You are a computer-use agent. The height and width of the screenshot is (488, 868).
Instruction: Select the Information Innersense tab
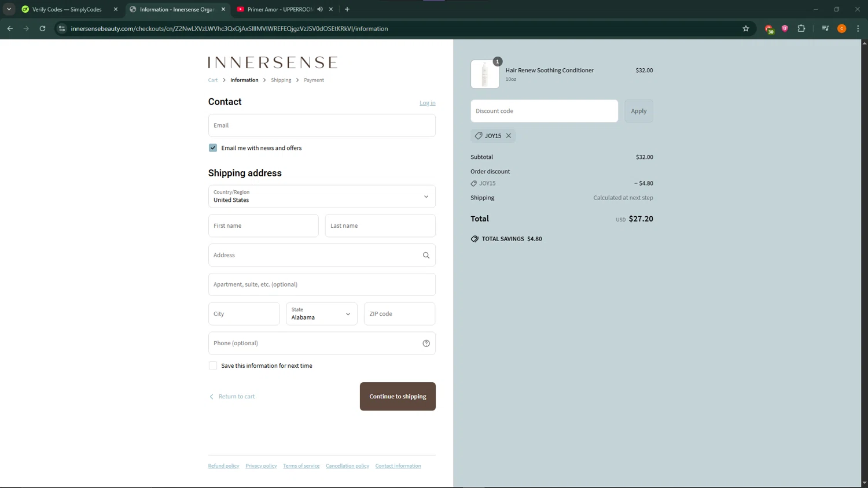click(176, 9)
